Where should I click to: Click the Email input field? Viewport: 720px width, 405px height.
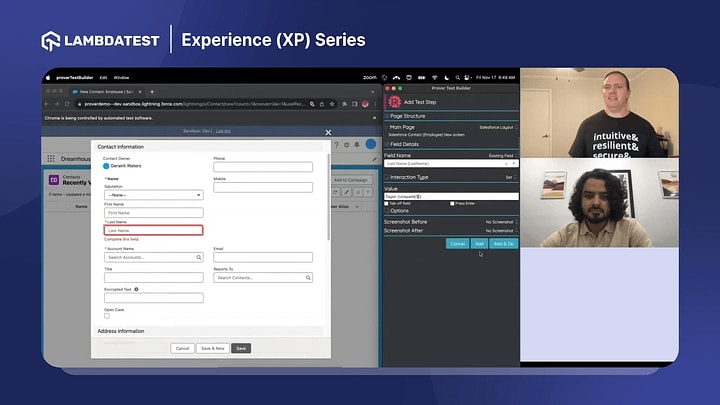[263, 257]
